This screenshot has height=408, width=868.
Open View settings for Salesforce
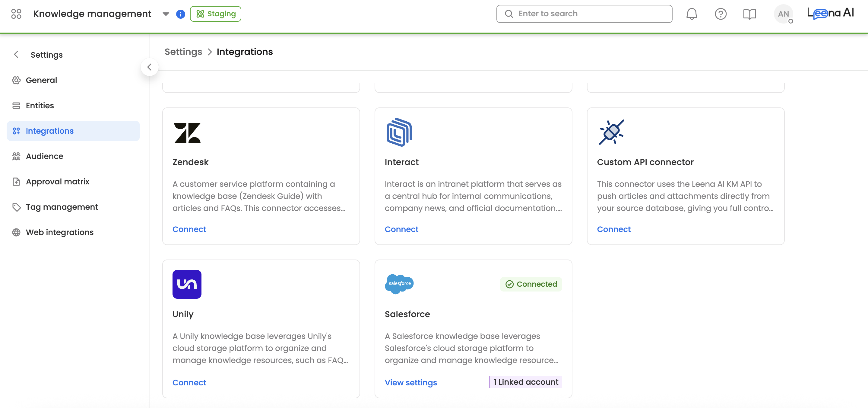tap(410, 382)
